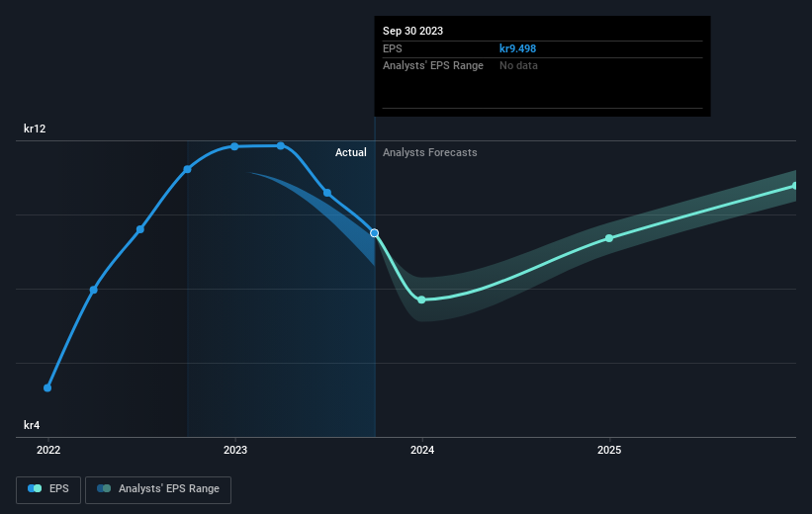Click the kr9.498 EPS value in tooltip
The width and height of the screenshot is (812, 514).
517,48
